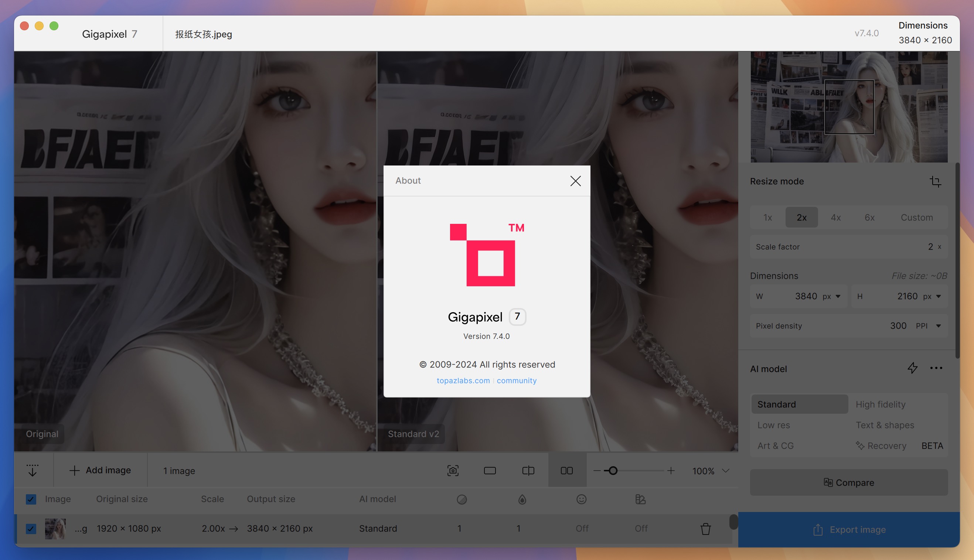Click the topazlabs.com link
Screen dimensions: 974x560
pos(463,380)
